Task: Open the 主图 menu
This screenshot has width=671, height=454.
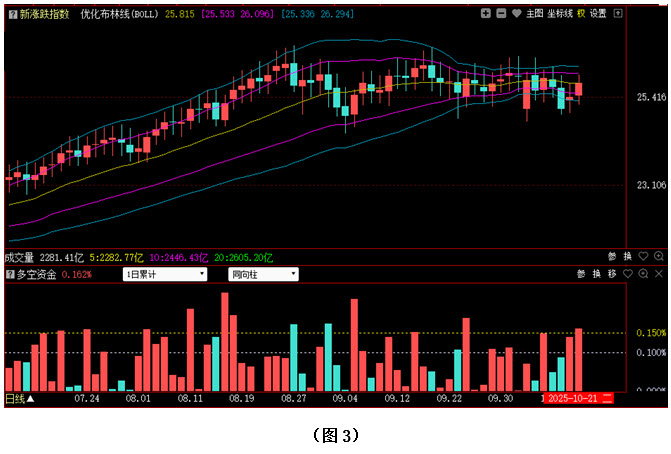Action: (x=534, y=14)
